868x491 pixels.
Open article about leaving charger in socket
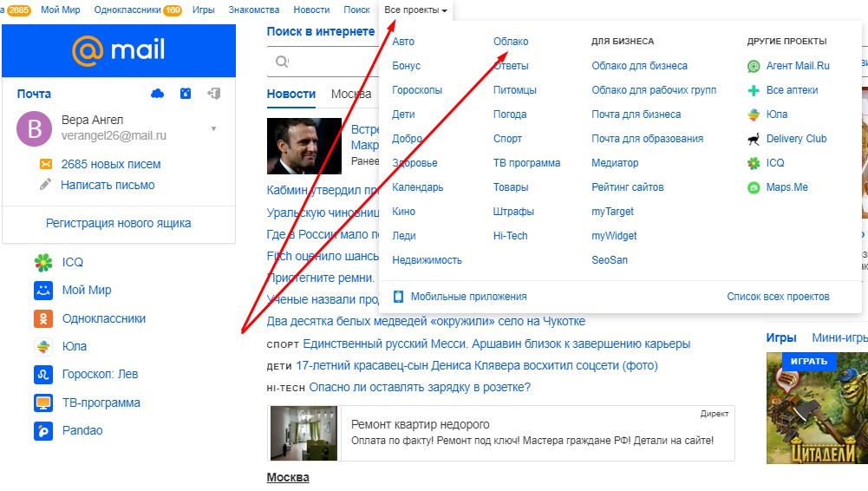click(x=420, y=387)
